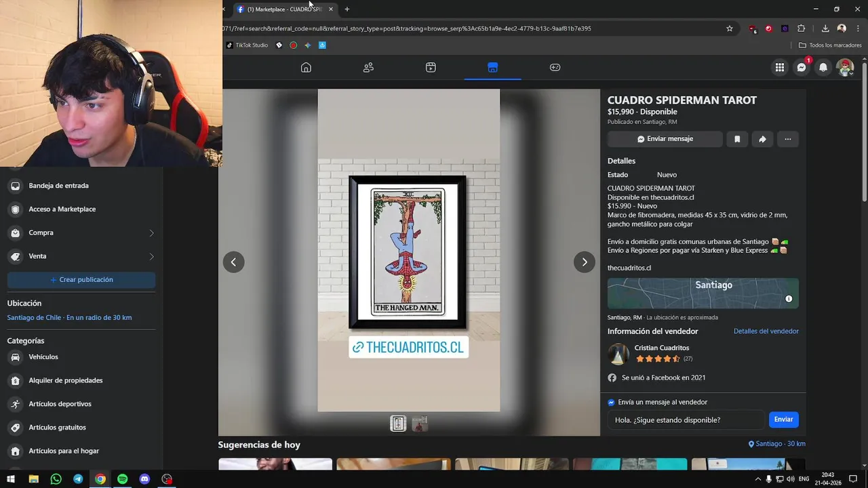
Task: Change suggestions location Santiago · 30 km
Action: pyautogui.click(x=776, y=444)
